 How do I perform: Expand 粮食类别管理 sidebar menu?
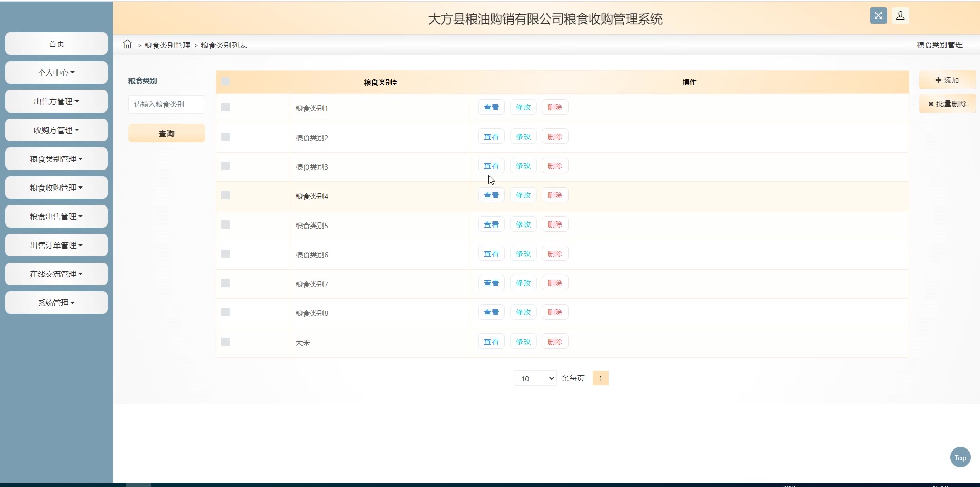pyautogui.click(x=56, y=159)
